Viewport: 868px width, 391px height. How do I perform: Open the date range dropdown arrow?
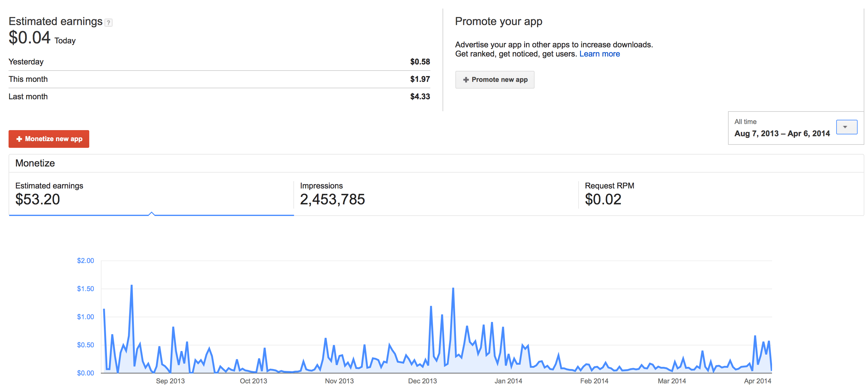[846, 127]
